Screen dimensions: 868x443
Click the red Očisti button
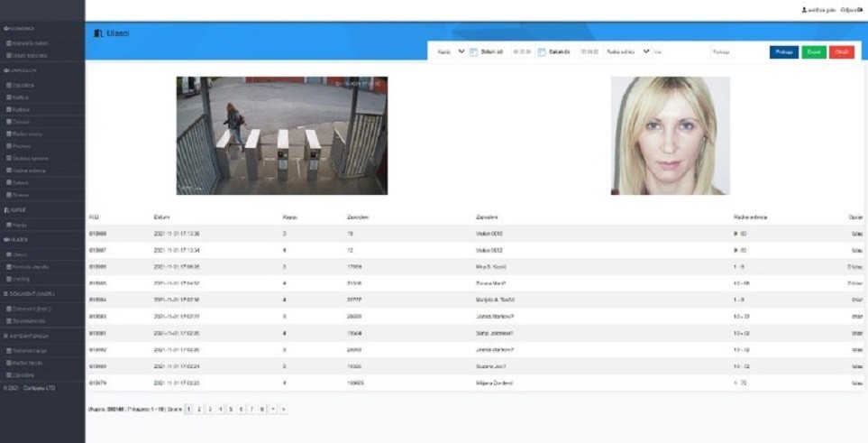842,52
